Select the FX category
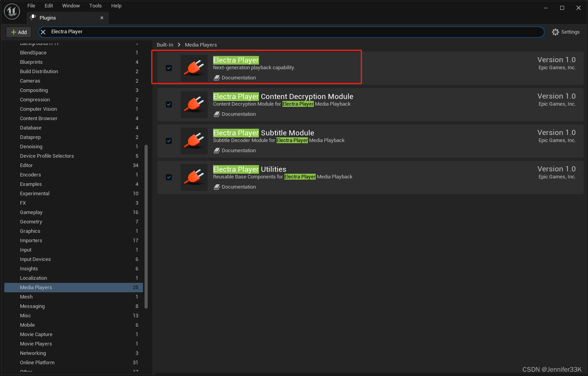 click(x=74, y=203)
